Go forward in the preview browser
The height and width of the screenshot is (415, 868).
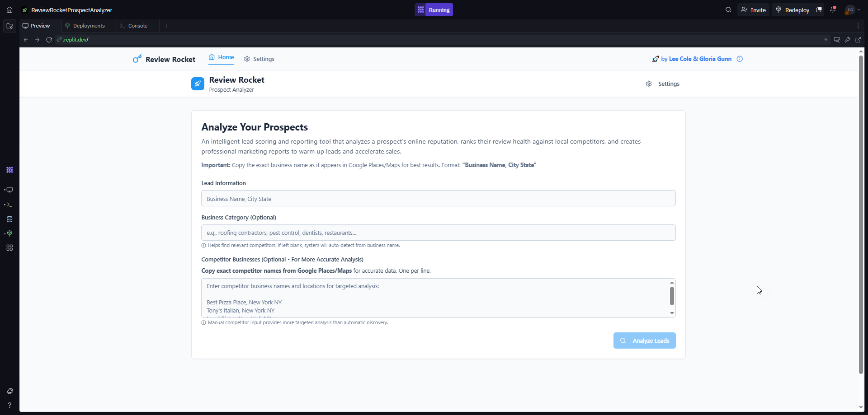pyautogui.click(x=38, y=40)
